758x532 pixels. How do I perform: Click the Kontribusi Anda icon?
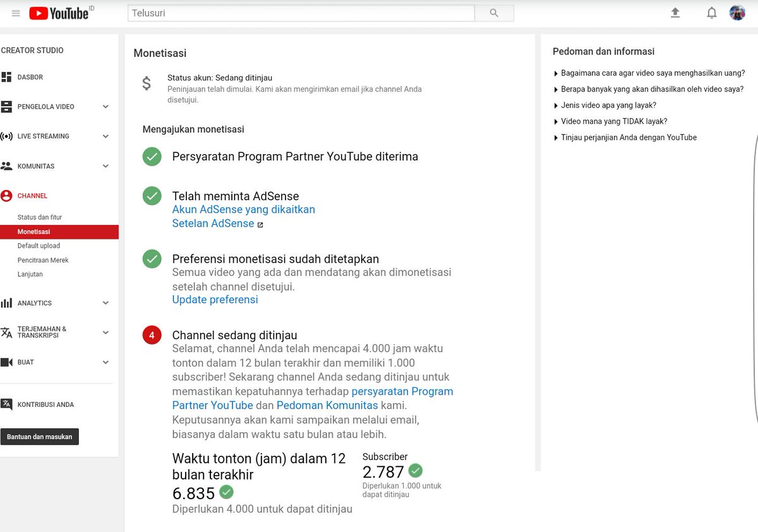click(x=6, y=404)
